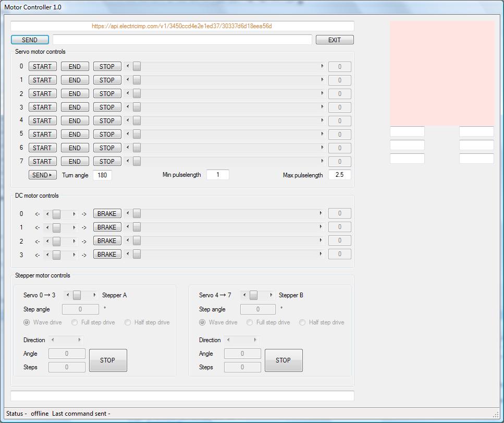
Task: Click Stepper B Angle field
Action: pos(242,354)
